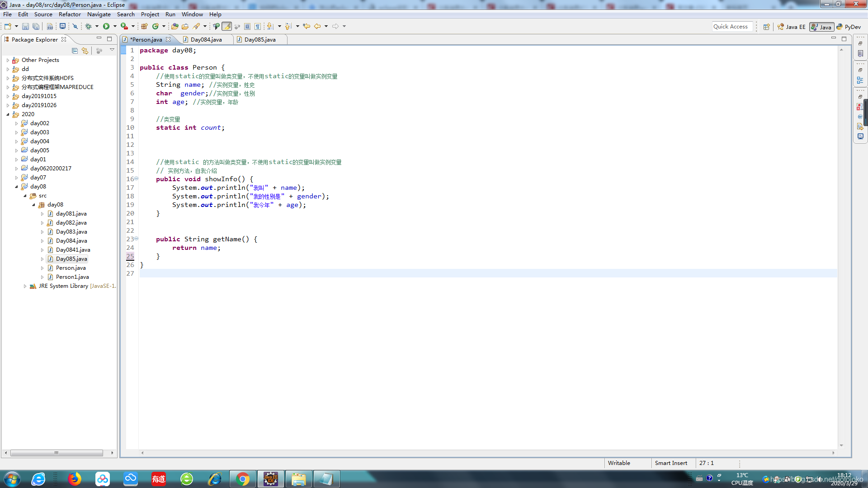Click the New Java Class icon
This screenshot has width=868, height=488.
coord(156,27)
